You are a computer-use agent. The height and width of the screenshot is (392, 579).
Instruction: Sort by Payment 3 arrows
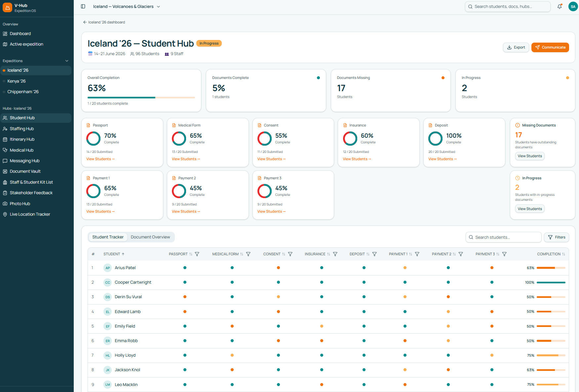click(x=498, y=254)
